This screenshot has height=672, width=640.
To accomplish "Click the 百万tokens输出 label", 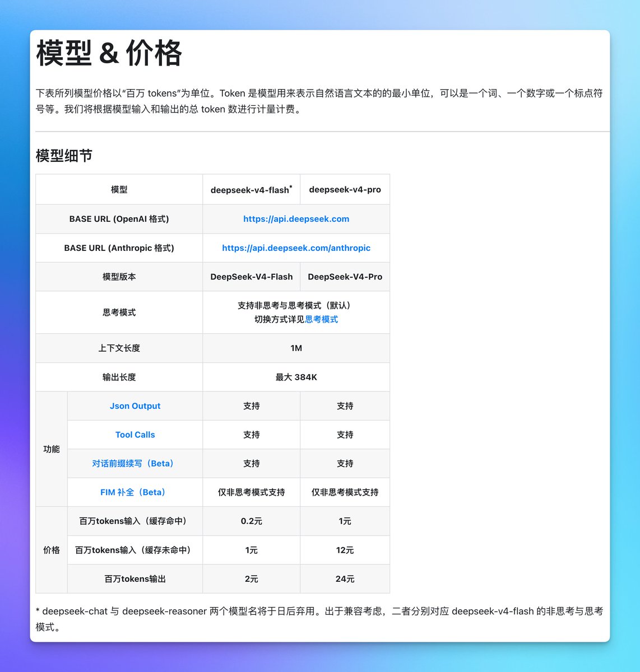I will tap(135, 579).
